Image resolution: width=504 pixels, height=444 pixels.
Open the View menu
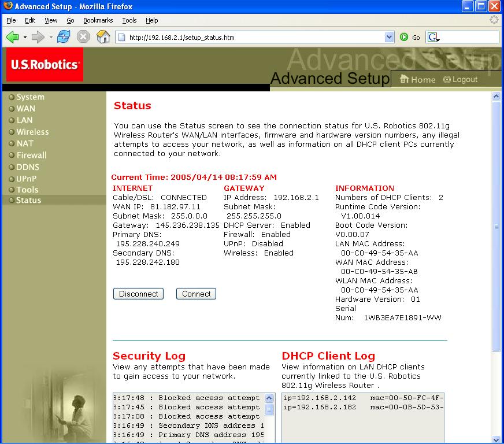51,20
